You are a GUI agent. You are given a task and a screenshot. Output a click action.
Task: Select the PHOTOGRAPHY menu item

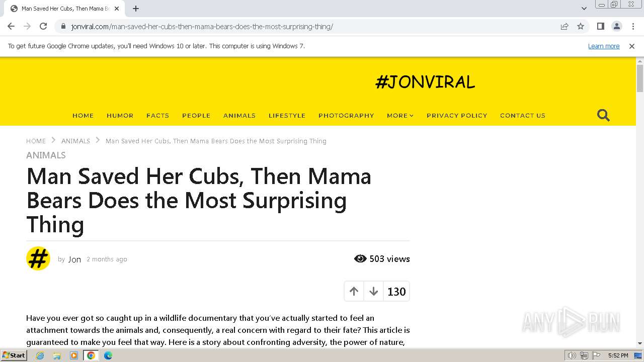346,116
